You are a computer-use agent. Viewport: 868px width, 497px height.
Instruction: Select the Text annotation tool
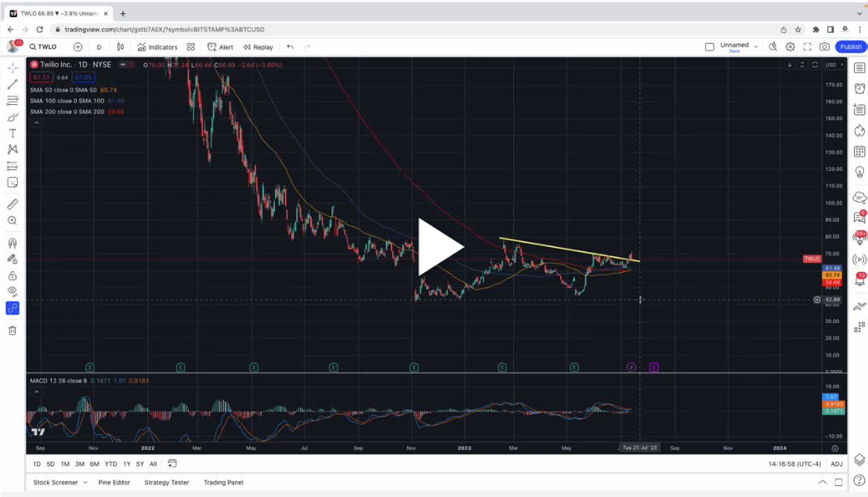click(x=12, y=133)
